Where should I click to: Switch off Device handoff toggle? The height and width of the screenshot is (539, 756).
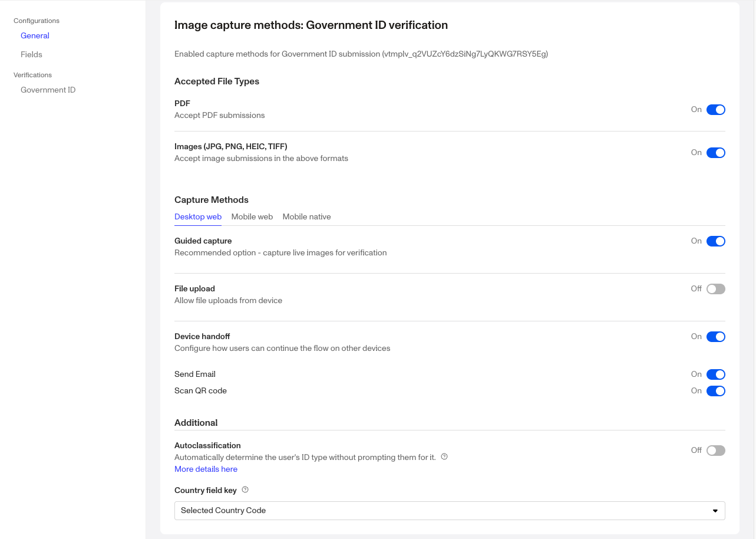click(x=715, y=337)
